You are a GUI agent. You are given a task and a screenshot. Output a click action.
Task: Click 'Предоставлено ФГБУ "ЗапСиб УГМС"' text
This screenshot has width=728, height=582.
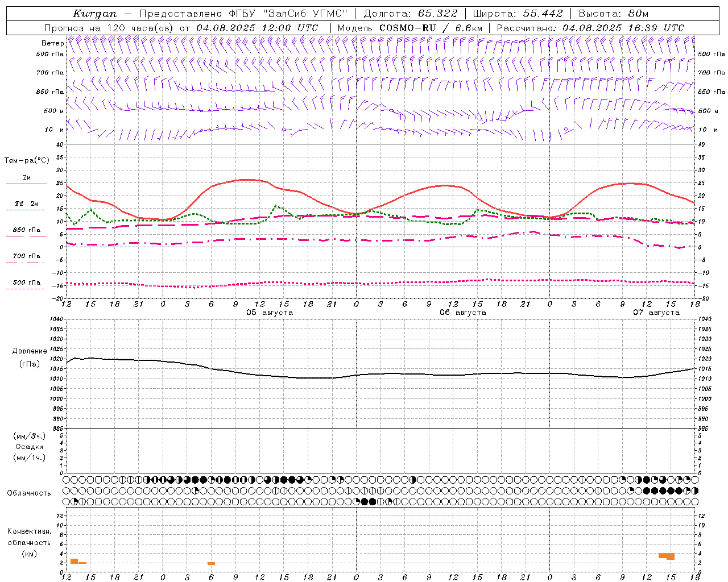[x=243, y=14]
